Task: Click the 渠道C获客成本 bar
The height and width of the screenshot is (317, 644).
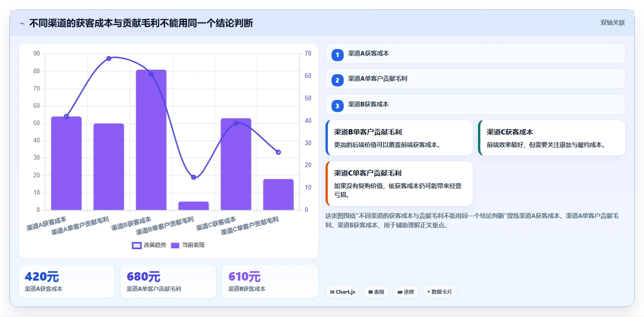Action: coord(236,164)
